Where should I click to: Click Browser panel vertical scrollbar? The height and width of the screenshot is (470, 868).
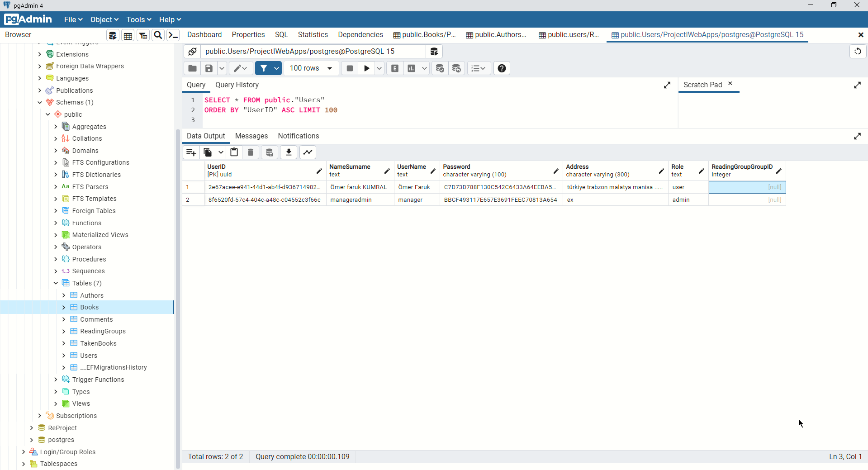177,299
